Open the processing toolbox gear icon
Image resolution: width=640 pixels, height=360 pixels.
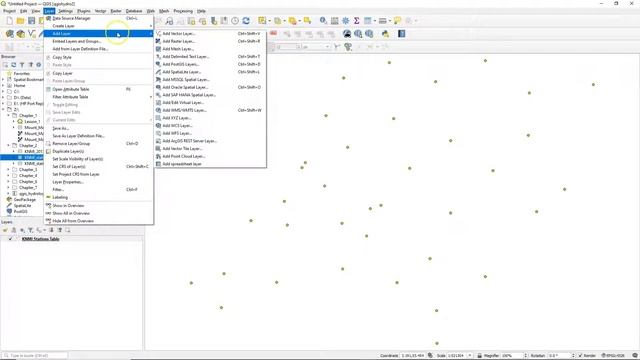click(345, 21)
